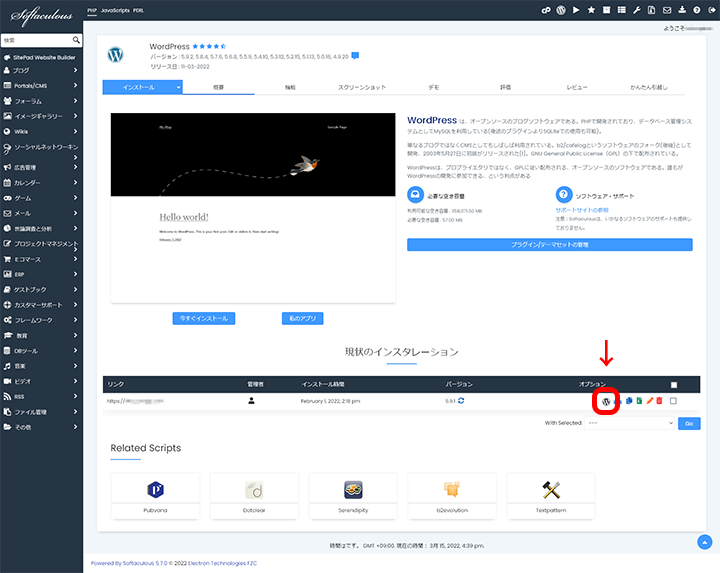Open WordPress manager icon in top bar
The width and height of the screenshot is (720, 573).
[561, 10]
